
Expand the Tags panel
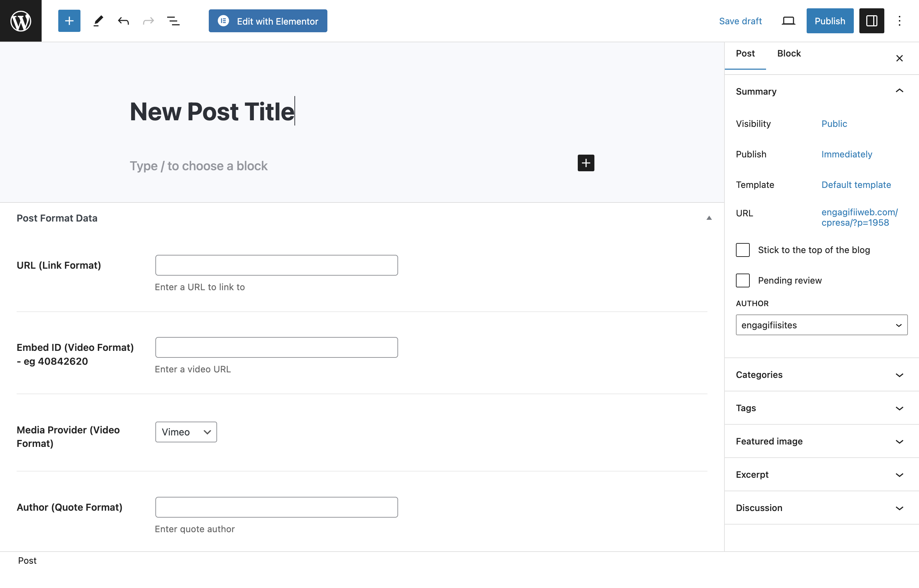821,408
